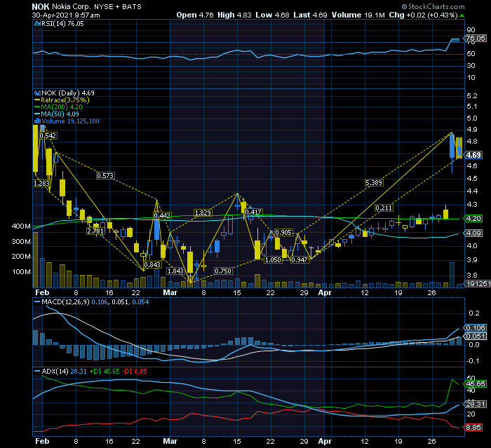
Task: Click the 4.09 MA(50) axis tag
Action: 473,233
